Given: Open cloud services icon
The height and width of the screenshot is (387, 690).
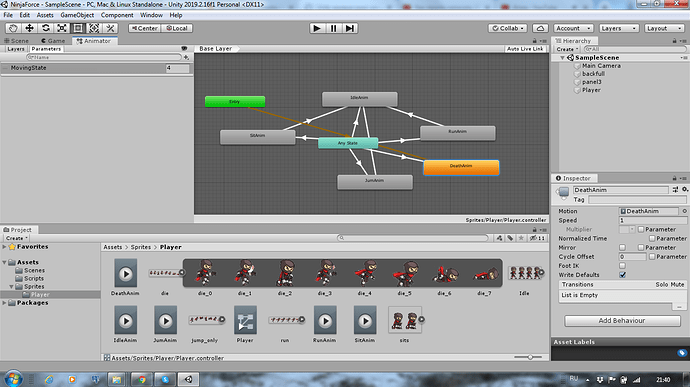Looking at the screenshot, I should point(540,28).
